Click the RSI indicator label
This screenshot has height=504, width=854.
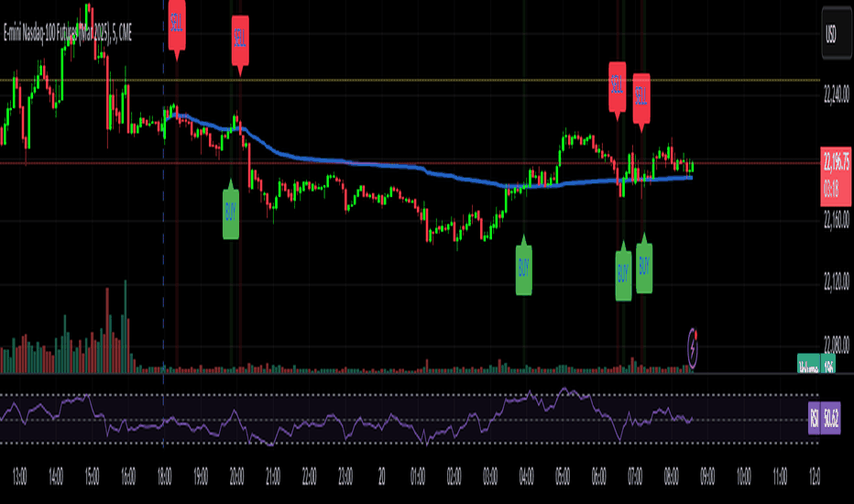(x=814, y=419)
